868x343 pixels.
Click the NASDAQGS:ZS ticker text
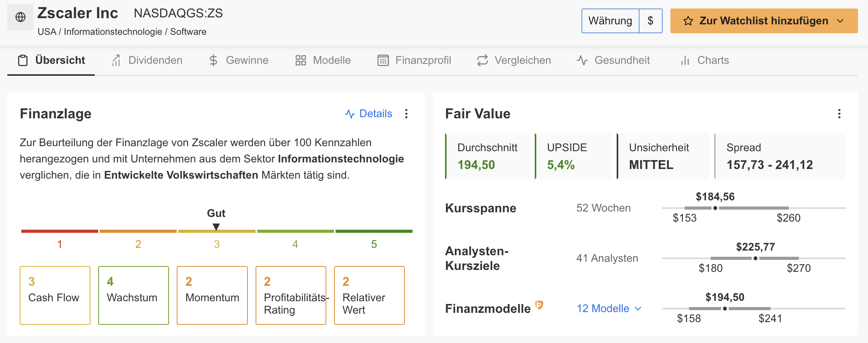(x=178, y=13)
